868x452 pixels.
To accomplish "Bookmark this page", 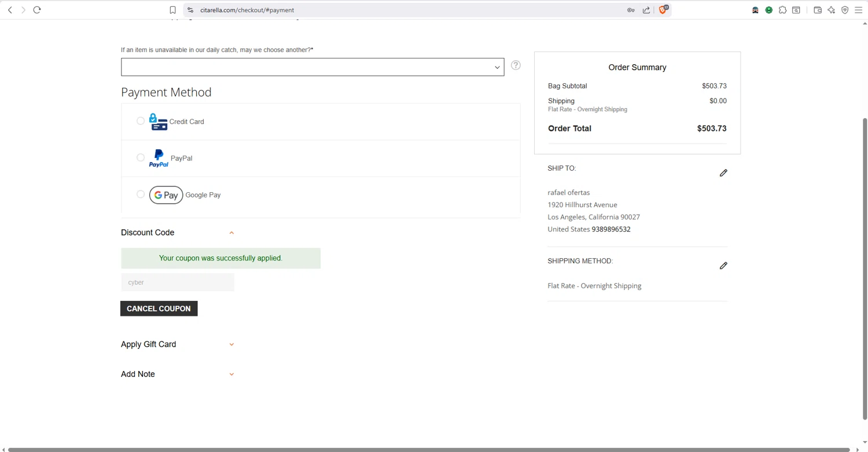I will click(172, 10).
